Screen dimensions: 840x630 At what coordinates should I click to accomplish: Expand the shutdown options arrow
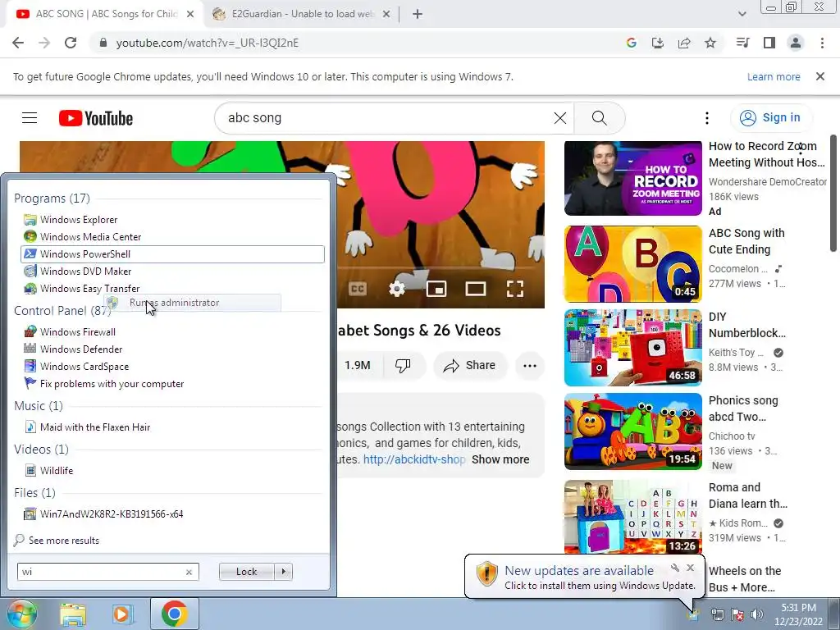[x=283, y=572]
